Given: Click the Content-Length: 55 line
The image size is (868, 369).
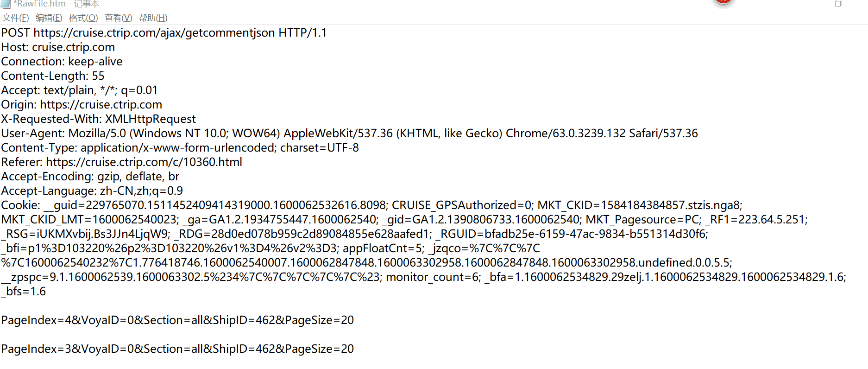Looking at the screenshot, I should (53, 76).
